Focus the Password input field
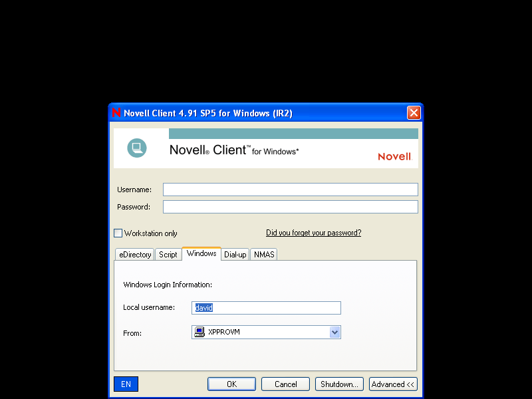 [x=291, y=207]
